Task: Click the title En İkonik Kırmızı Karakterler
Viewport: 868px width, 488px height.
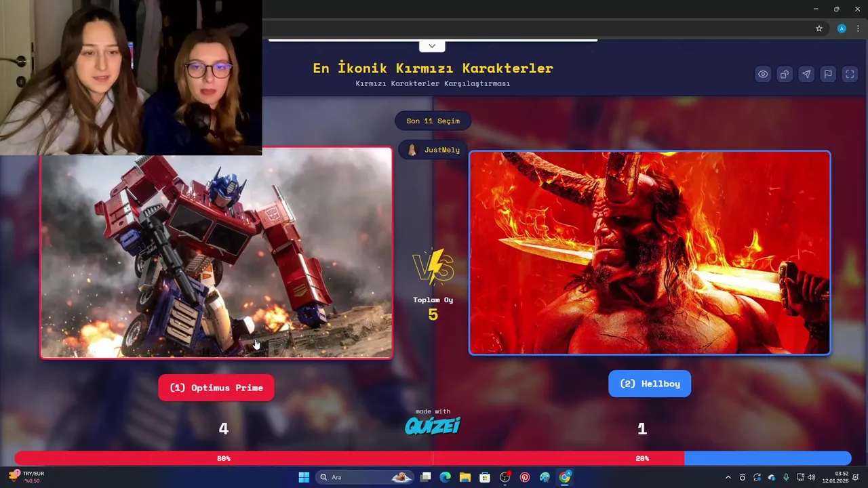Action: click(x=433, y=68)
